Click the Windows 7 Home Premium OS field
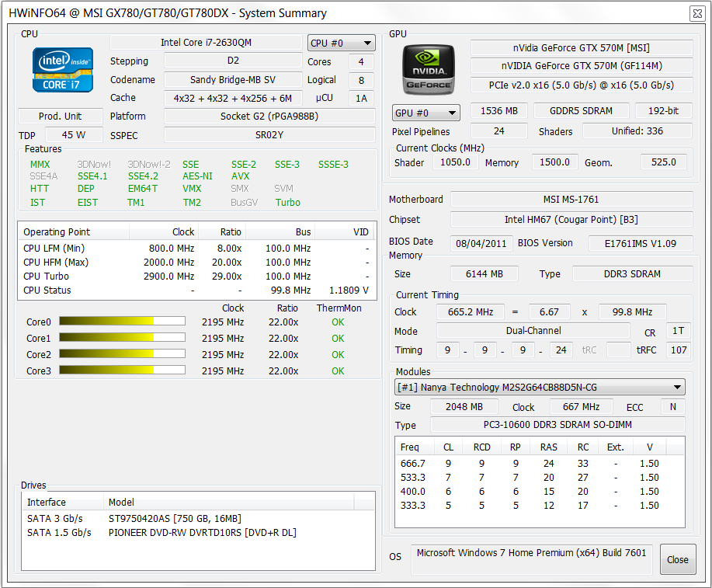Viewport: 712px width, 588px height. [532, 559]
